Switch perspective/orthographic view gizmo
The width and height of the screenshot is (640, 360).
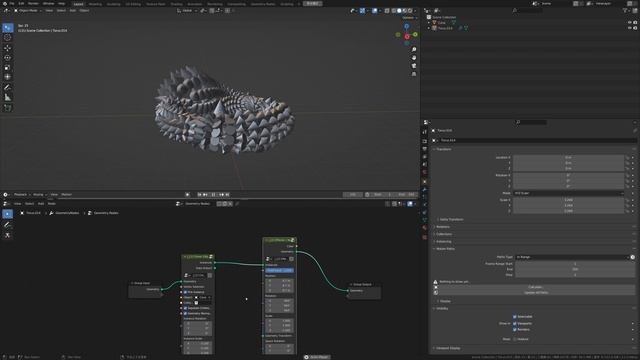(413, 74)
